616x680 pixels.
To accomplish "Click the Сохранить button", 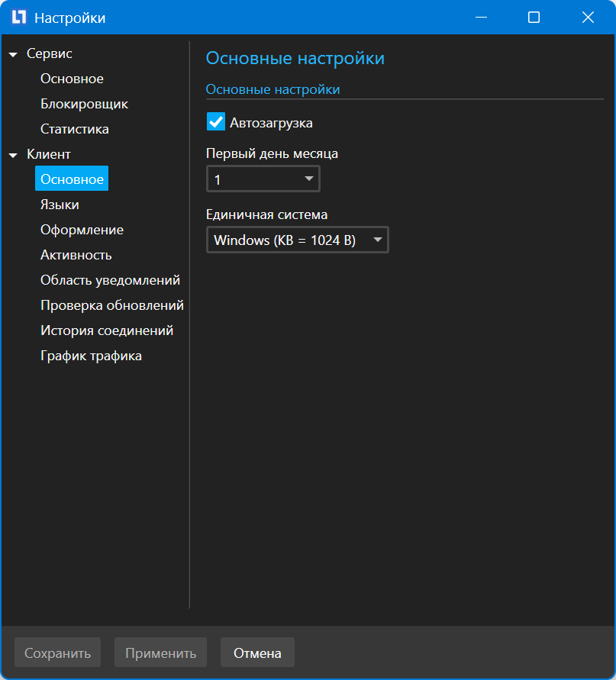I will pos(57,653).
